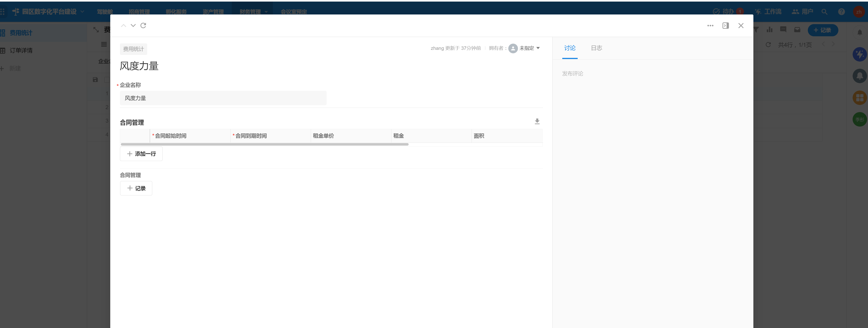Download 合同管理 subtable with export icon
This screenshot has width=868, height=328.
click(x=537, y=121)
